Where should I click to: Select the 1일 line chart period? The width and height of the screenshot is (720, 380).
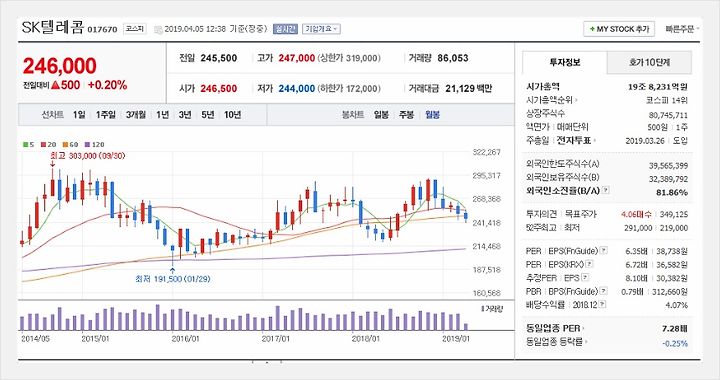click(x=79, y=115)
